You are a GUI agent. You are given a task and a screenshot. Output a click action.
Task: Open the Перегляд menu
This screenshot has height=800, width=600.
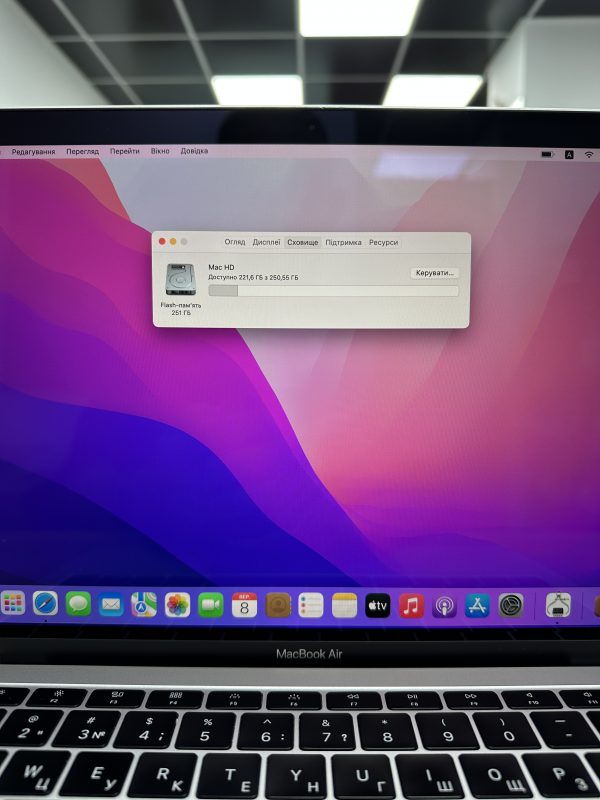point(83,152)
